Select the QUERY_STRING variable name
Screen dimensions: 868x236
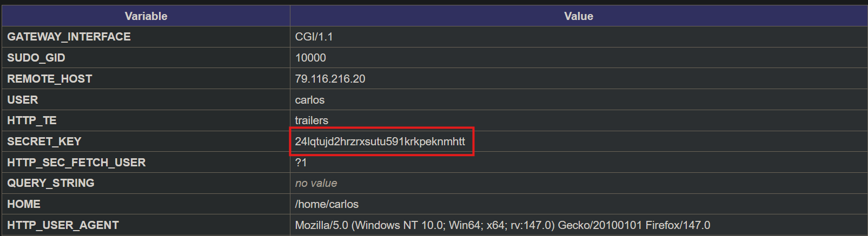(51, 183)
